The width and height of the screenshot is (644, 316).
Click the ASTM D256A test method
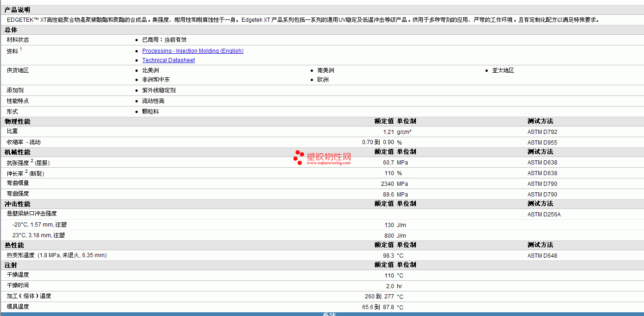544,215
